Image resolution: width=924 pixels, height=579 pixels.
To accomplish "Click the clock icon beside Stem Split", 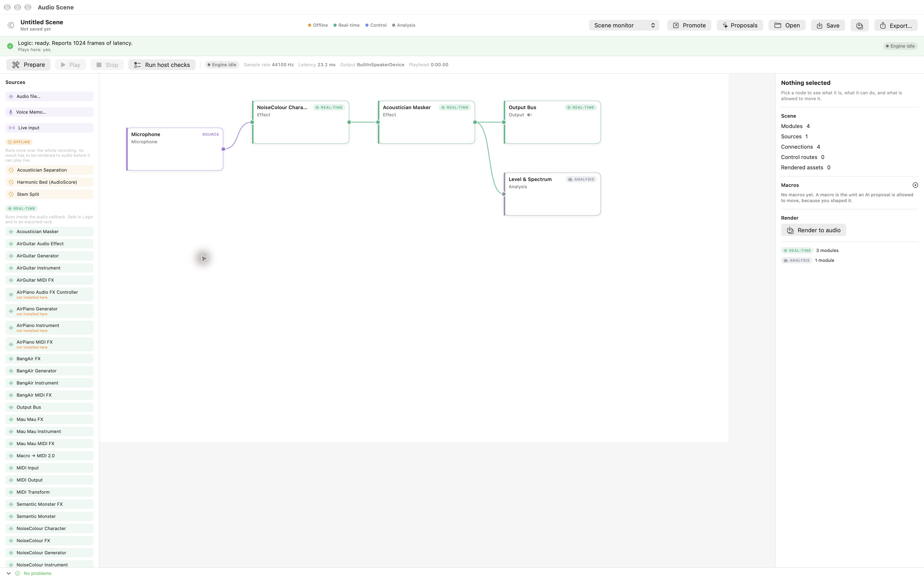I will [x=11, y=194].
